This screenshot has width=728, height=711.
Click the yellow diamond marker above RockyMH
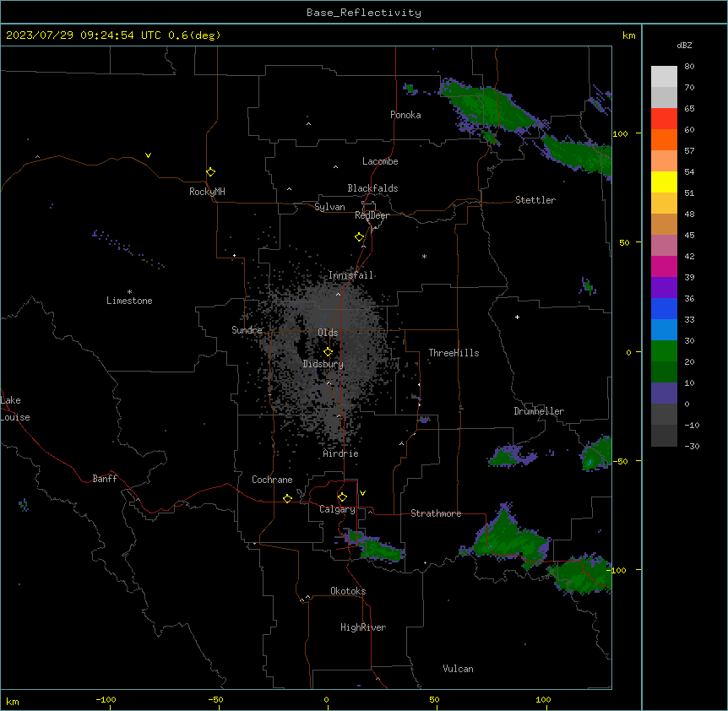[x=211, y=172]
